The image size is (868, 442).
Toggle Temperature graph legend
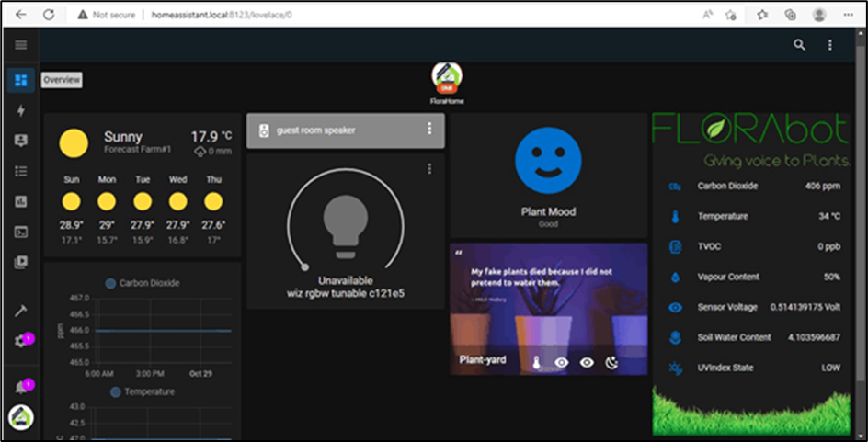click(143, 391)
